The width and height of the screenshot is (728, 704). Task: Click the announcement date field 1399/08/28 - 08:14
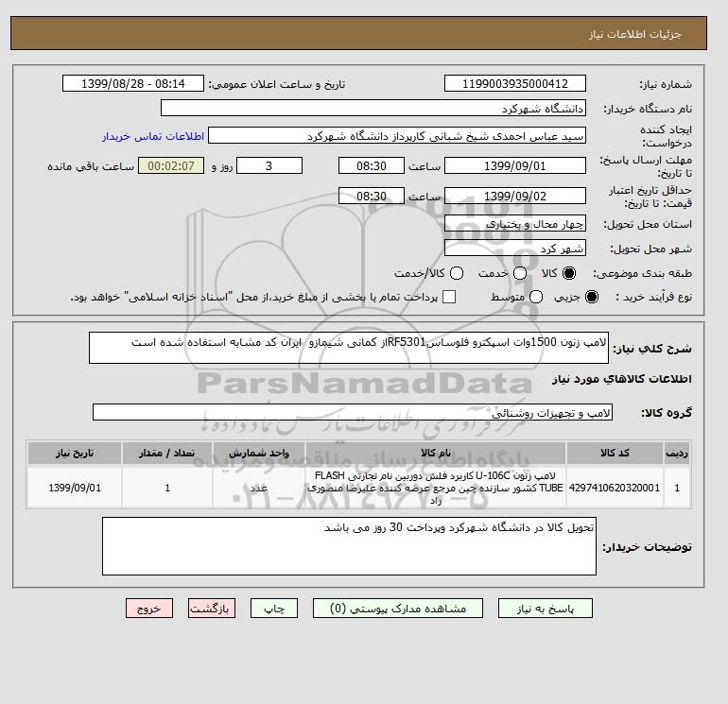pos(133,84)
